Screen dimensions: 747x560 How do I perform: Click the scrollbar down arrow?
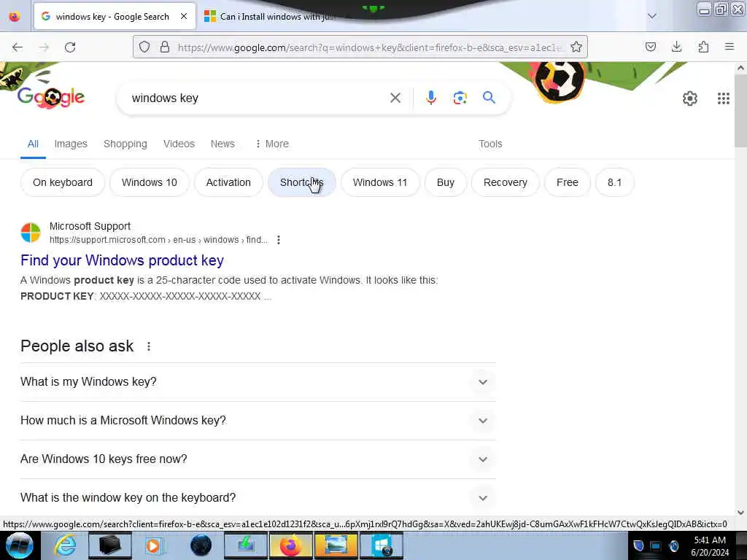click(x=740, y=513)
